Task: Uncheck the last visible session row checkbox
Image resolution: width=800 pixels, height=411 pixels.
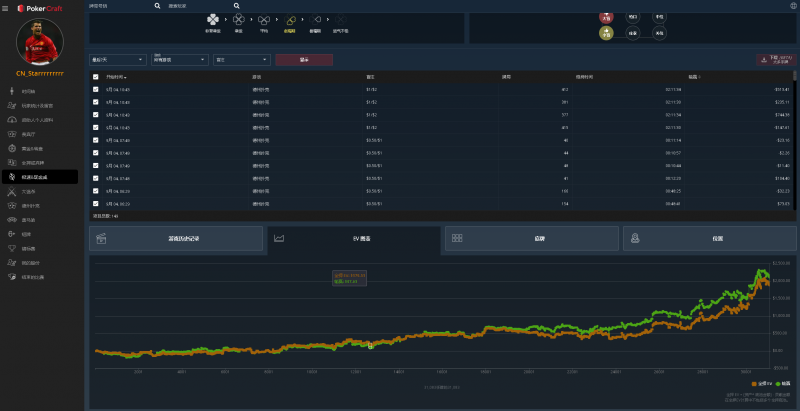Action: pyautogui.click(x=96, y=203)
